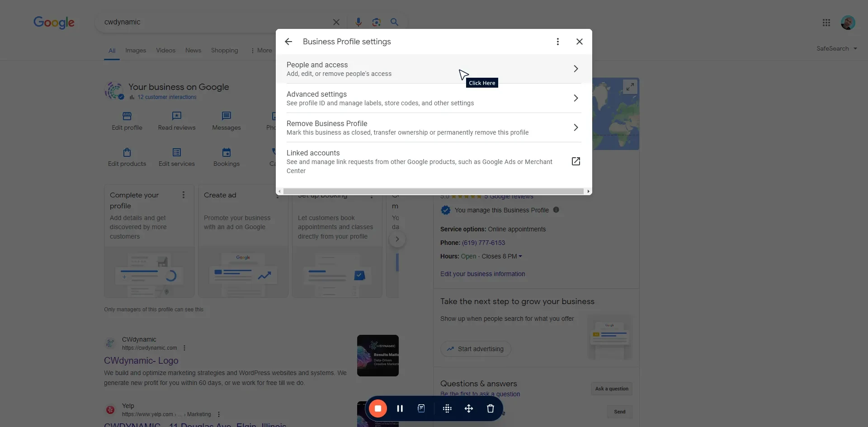Open the three-dot menu in settings dialog
This screenshot has height=427, width=868.
pos(557,42)
